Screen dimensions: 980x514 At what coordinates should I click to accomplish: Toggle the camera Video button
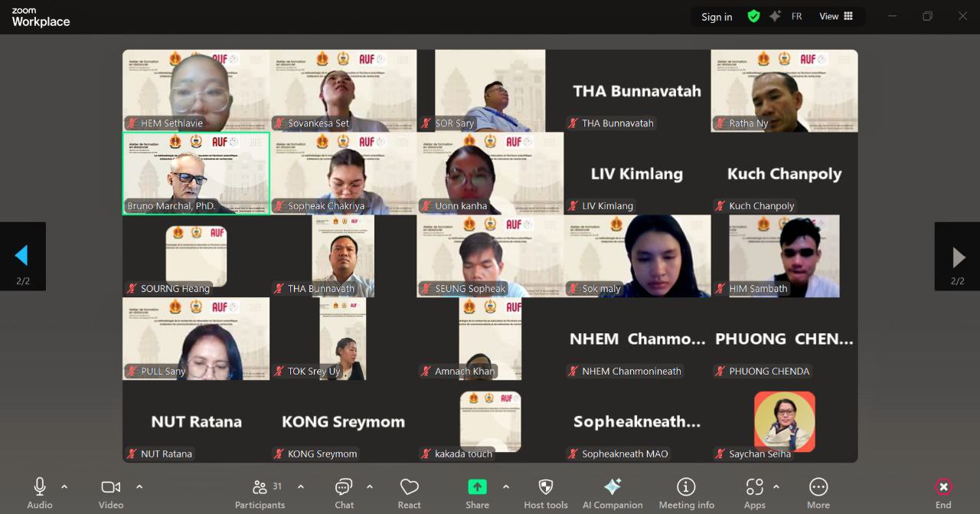[111, 493]
